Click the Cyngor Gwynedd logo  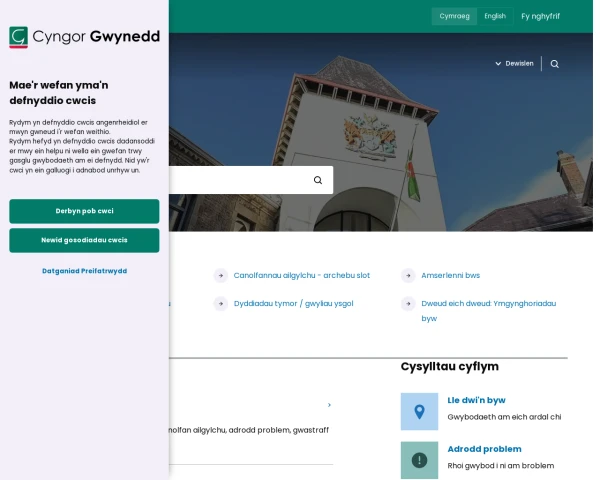click(85, 37)
